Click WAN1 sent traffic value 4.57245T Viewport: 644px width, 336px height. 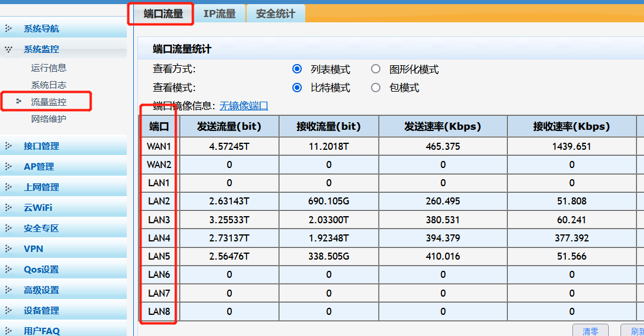click(x=229, y=146)
